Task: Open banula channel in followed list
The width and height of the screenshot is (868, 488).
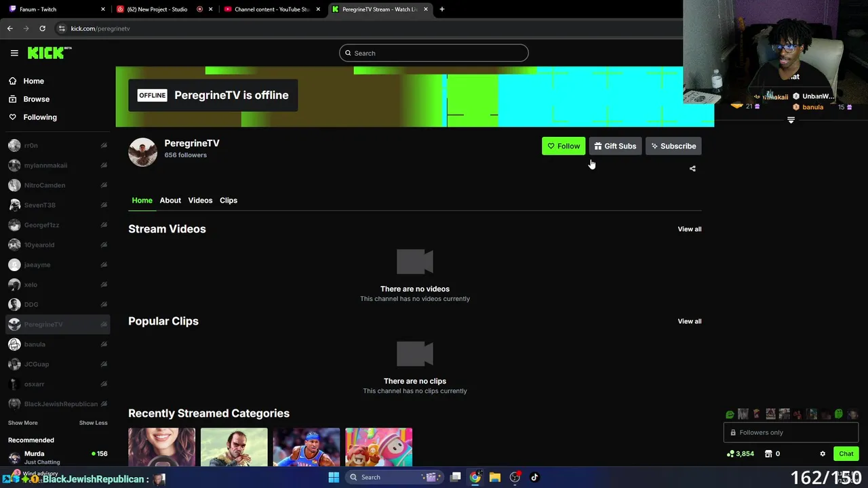Action: pyautogui.click(x=58, y=344)
